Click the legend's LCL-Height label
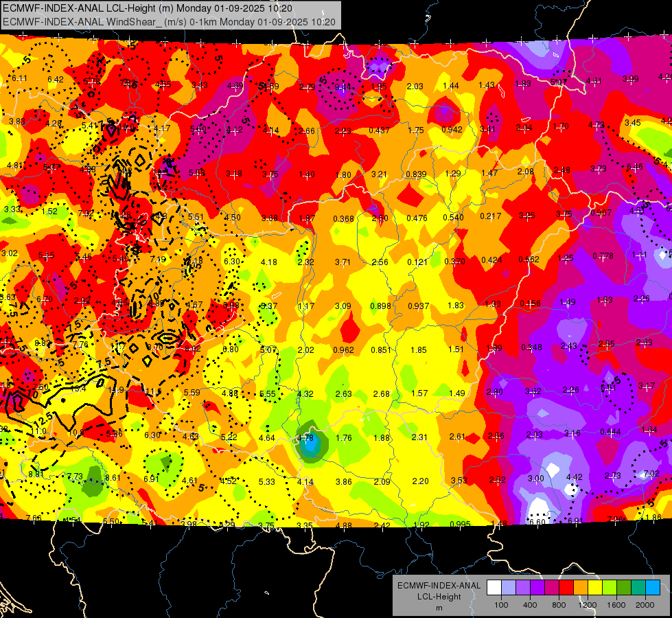 coord(439,597)
